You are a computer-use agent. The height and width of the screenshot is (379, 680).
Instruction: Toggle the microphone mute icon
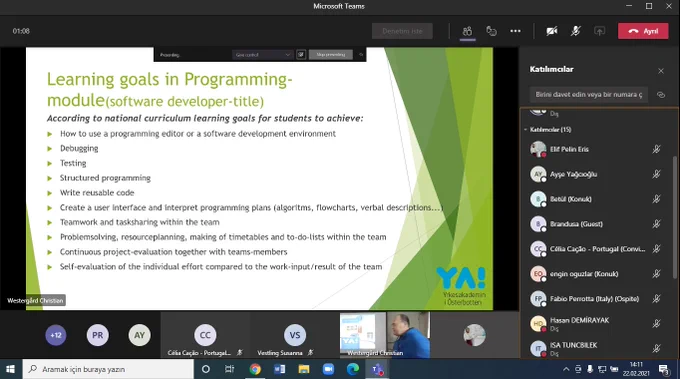[x=575, y=31]
